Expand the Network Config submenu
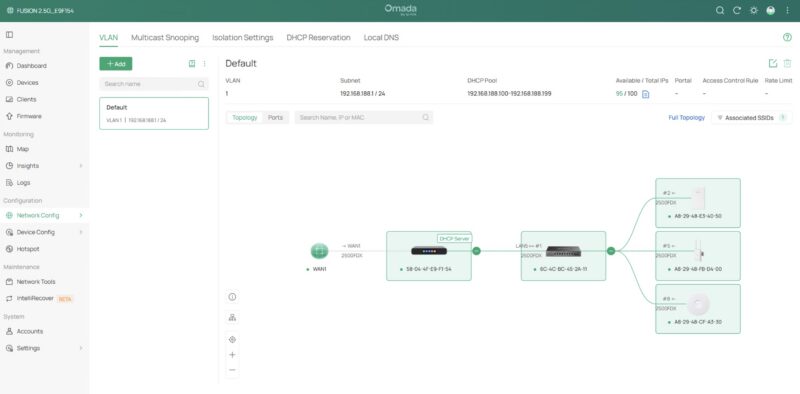 (81, 215)
